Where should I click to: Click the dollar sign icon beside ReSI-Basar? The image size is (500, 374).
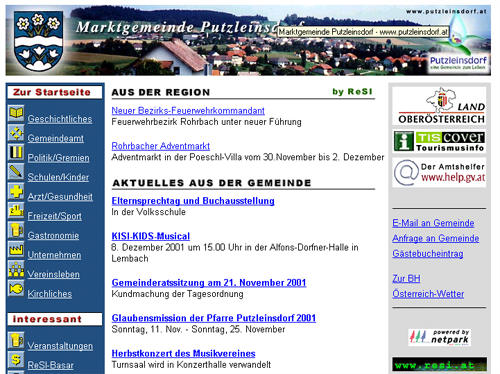coord(16,359)
